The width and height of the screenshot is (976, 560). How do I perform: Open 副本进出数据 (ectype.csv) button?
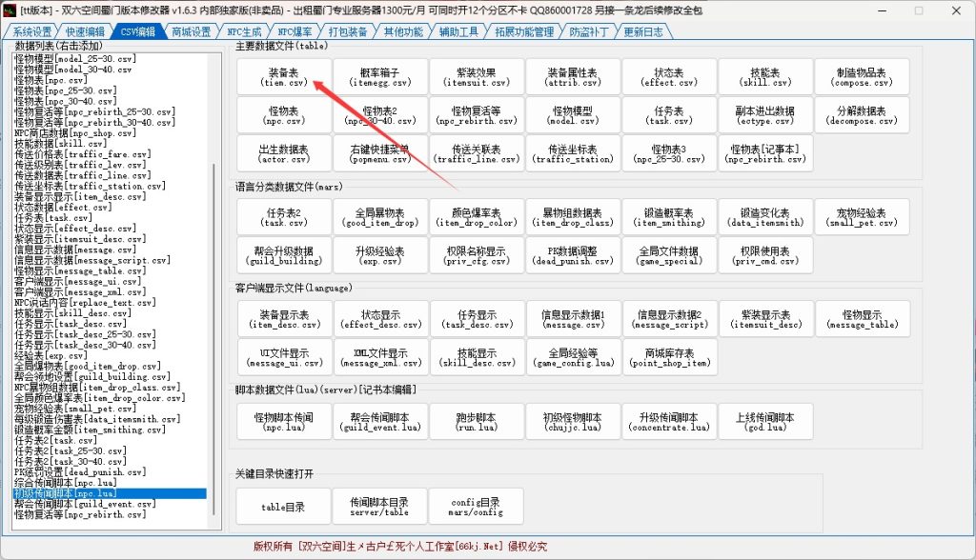(765, 115)
